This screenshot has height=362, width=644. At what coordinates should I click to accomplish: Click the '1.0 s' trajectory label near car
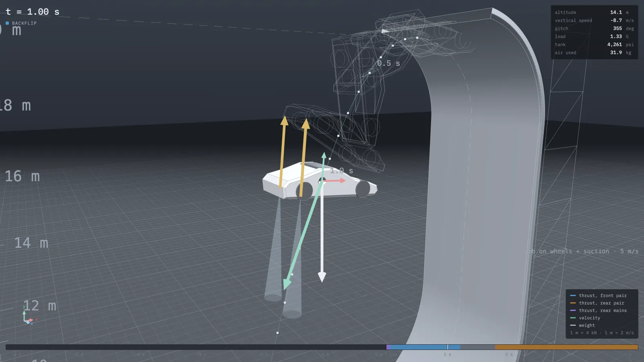342,171
